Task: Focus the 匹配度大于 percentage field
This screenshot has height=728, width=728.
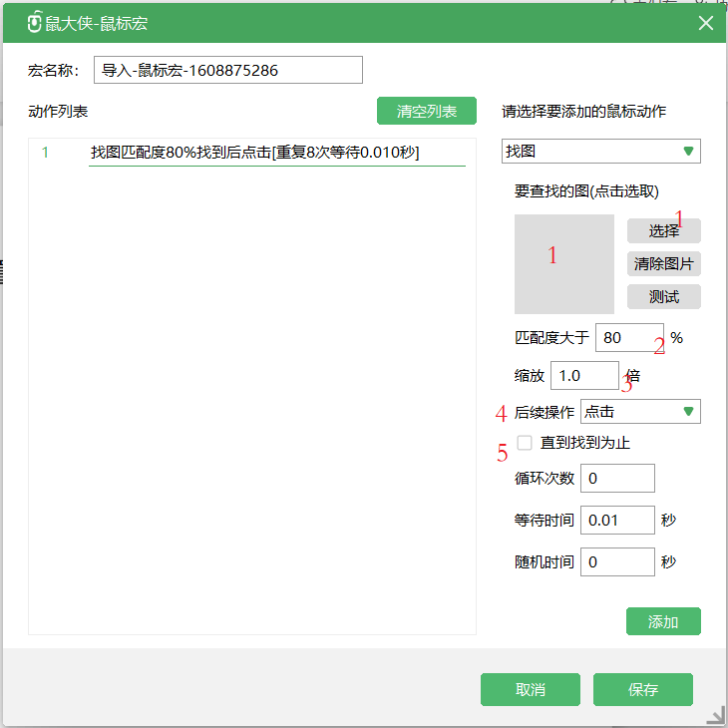Action: [x=628, y=338]
